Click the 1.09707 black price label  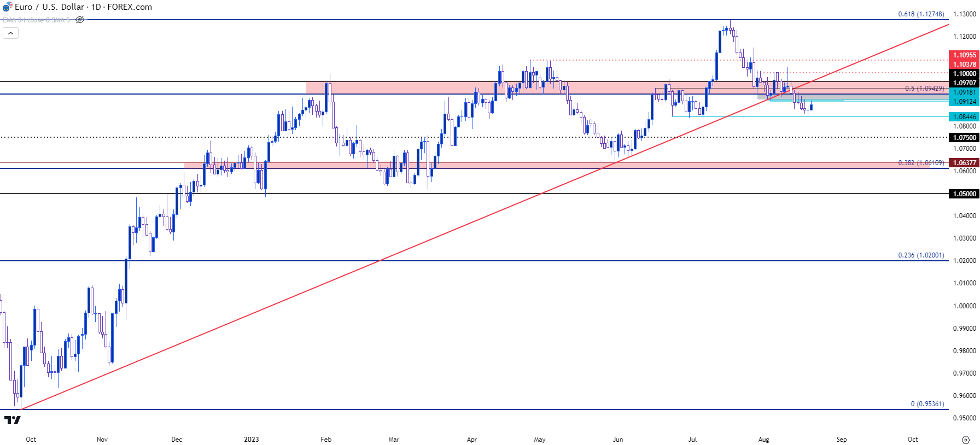964,83
